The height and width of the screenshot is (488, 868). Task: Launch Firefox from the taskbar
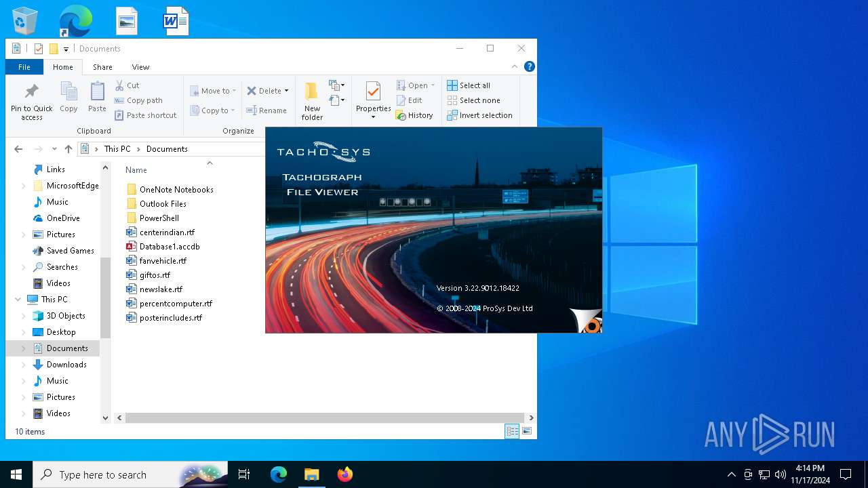(x=345, y=474)
